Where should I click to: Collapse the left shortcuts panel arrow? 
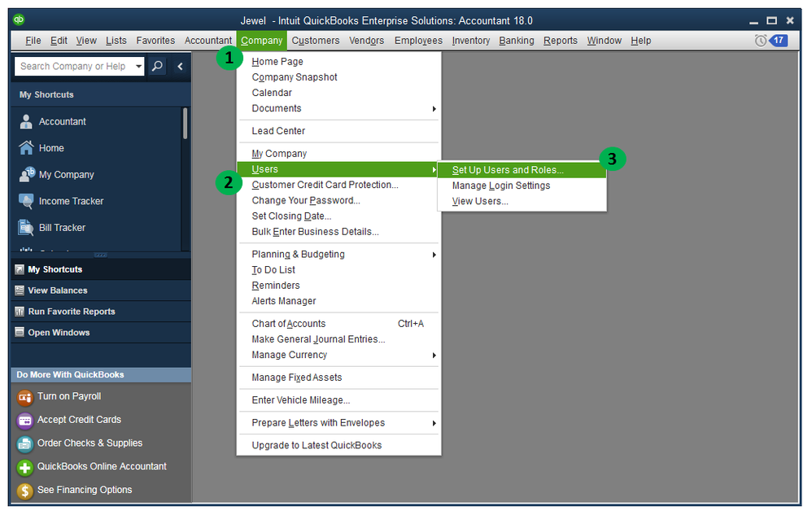click(x=180, y=66)
